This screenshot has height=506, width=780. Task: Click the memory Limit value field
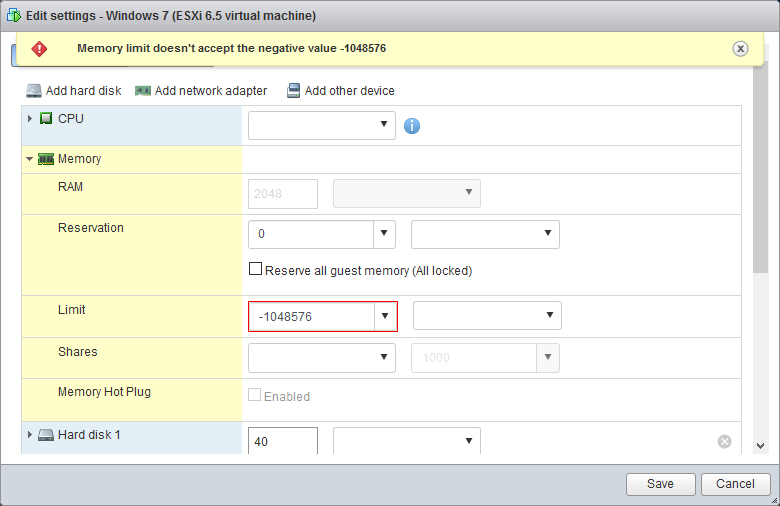(311, 316)
